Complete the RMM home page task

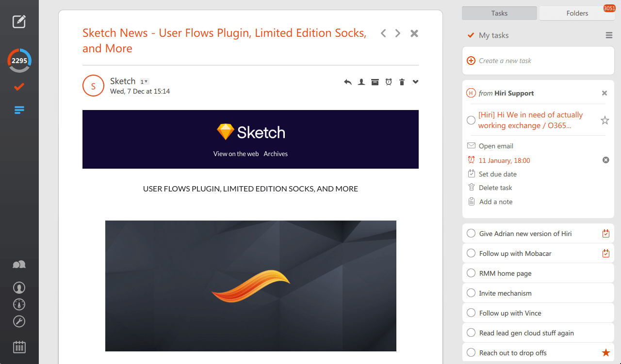pos(471,273)
